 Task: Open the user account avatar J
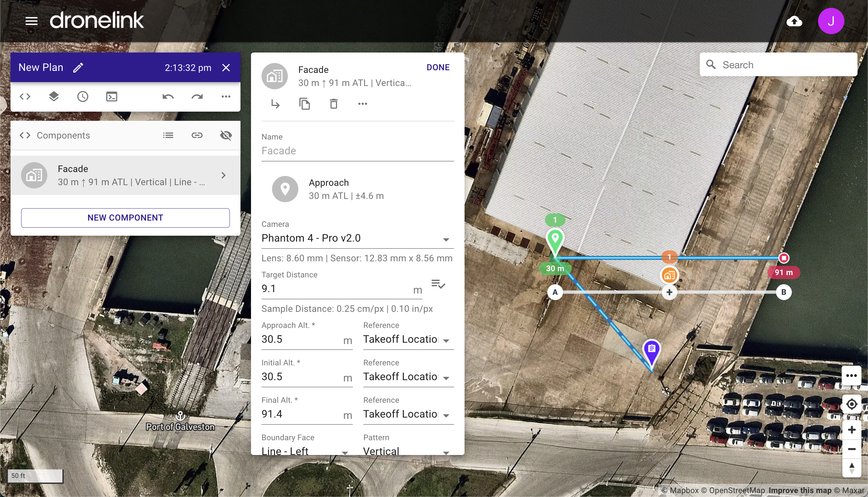(x=831, y=21)
